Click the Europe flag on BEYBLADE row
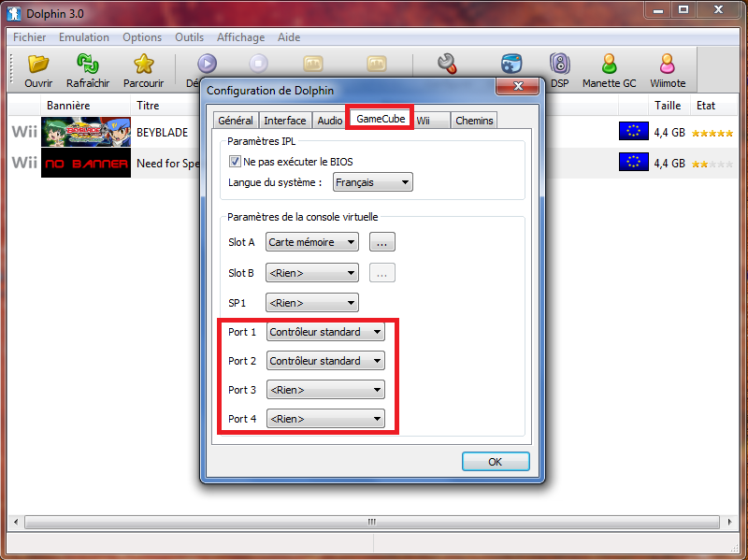This screenshot has width=748, height=560. [634, 131]
